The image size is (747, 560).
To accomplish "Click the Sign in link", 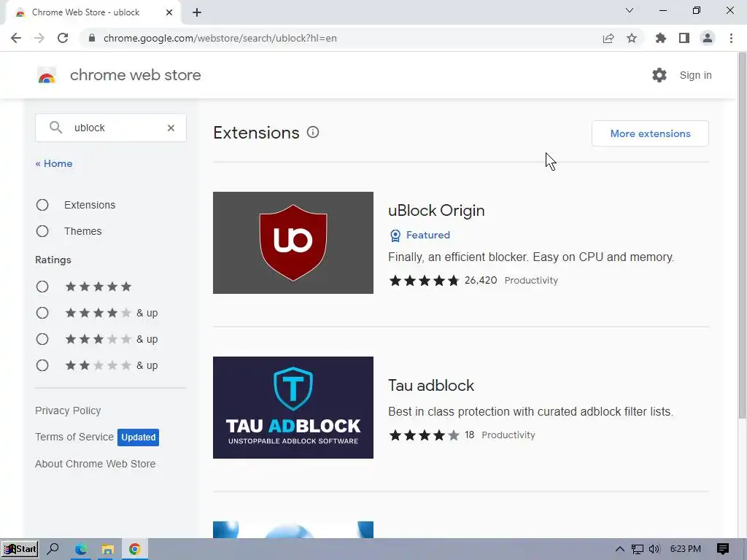I will (695, 75).
